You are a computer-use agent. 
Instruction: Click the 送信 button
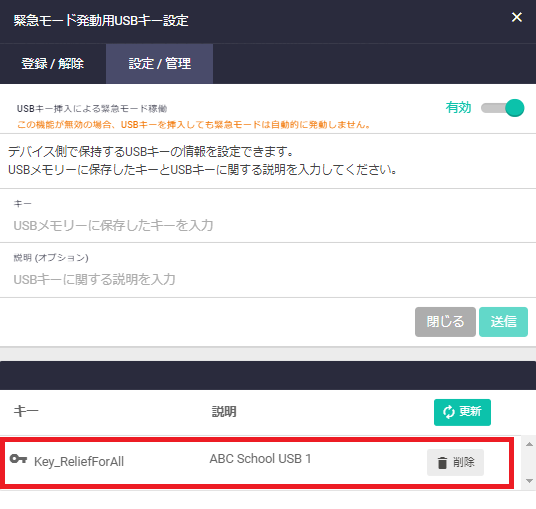(x=503, y=322)
